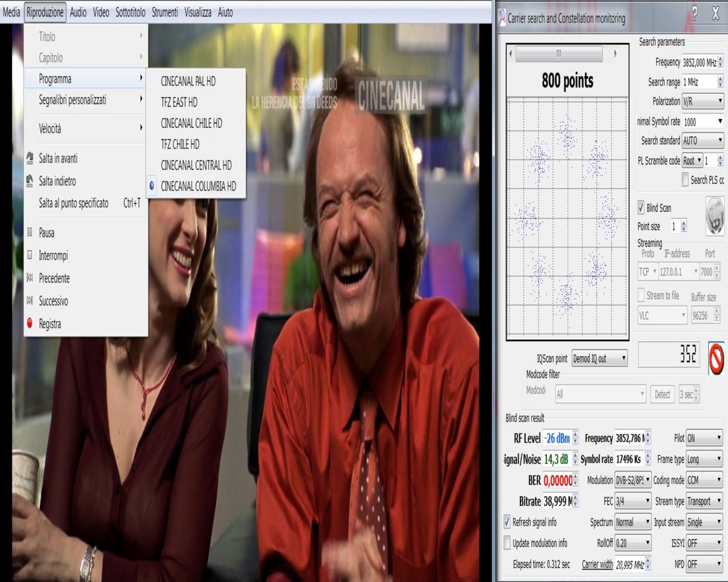Click the Detect modcode button
The width and height of the screenshot is (728, 582).
[662, 394]
